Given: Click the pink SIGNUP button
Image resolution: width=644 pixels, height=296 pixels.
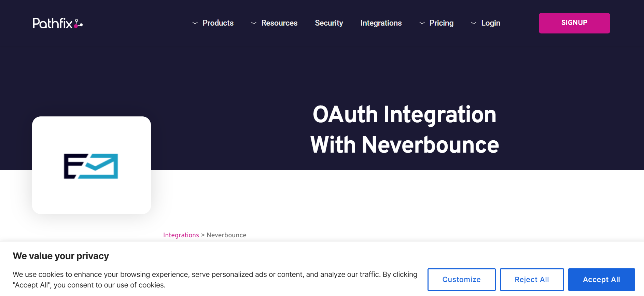Looking at the screenshot, I should point(574,23).
